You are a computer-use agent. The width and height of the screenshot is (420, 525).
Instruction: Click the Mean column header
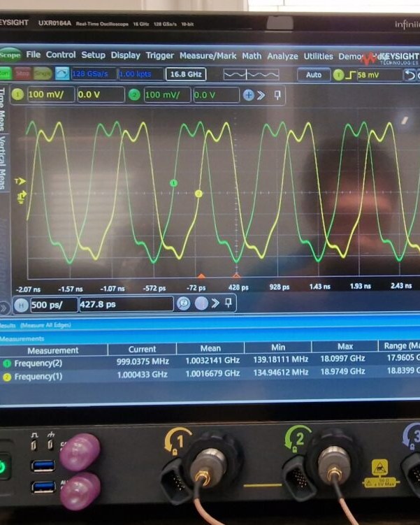pyautogui.click(x=210, y=348)
